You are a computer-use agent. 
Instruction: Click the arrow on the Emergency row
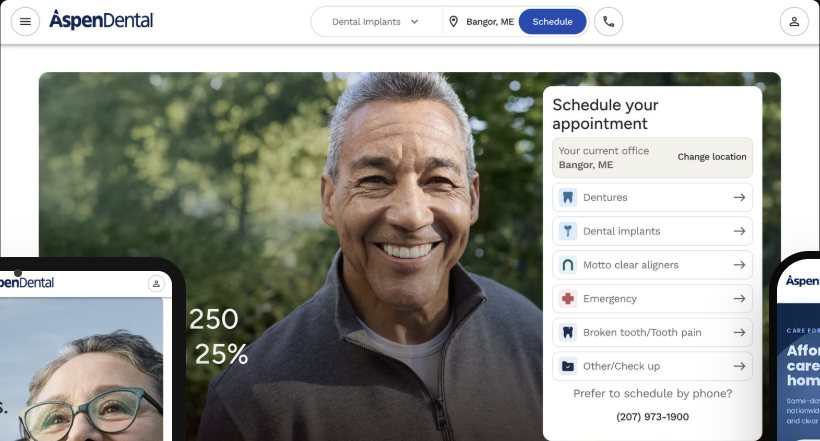739,299
